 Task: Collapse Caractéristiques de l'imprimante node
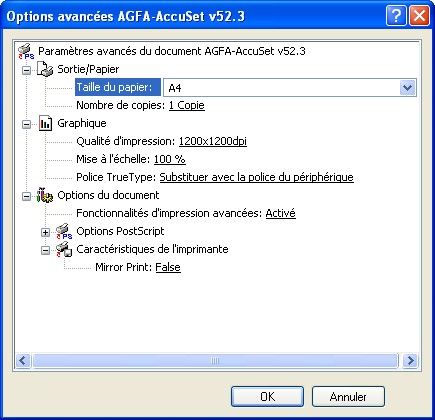click(45, 250)
